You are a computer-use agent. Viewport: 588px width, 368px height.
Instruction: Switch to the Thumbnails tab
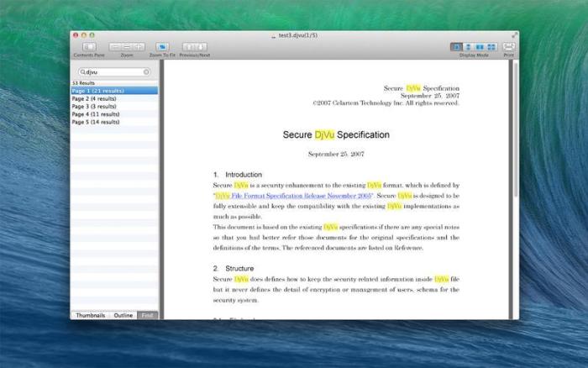point(91,315)
